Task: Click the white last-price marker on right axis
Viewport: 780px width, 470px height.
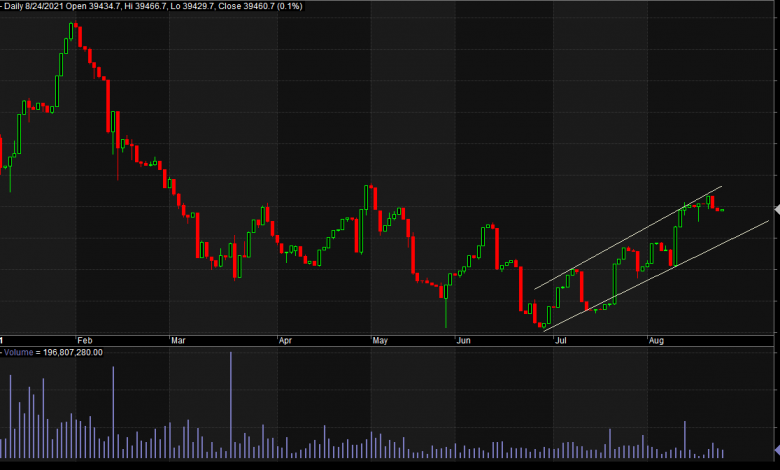Action: coord(776,208)
